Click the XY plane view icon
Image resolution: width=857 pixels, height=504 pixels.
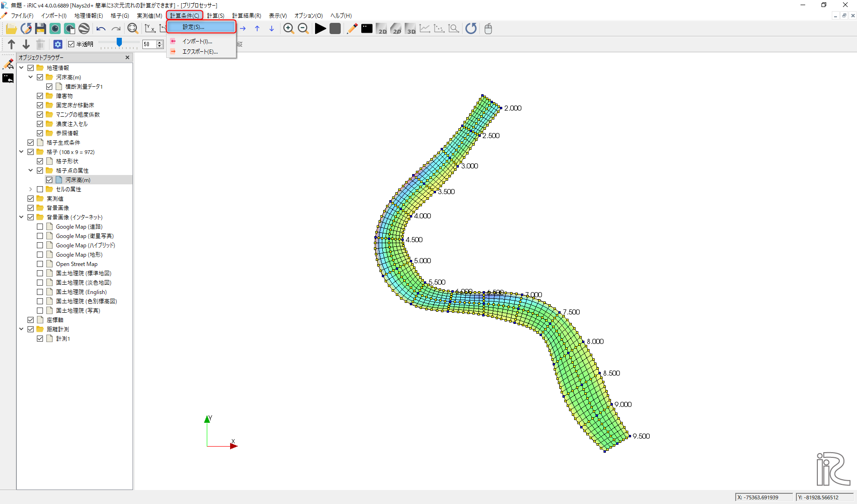pos(150,29)
